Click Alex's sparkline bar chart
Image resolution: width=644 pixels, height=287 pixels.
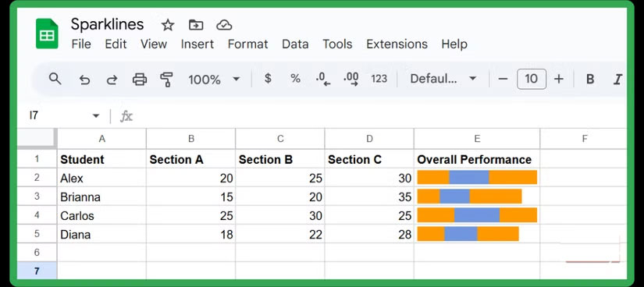pyautogui.click(x=477, y=177)
